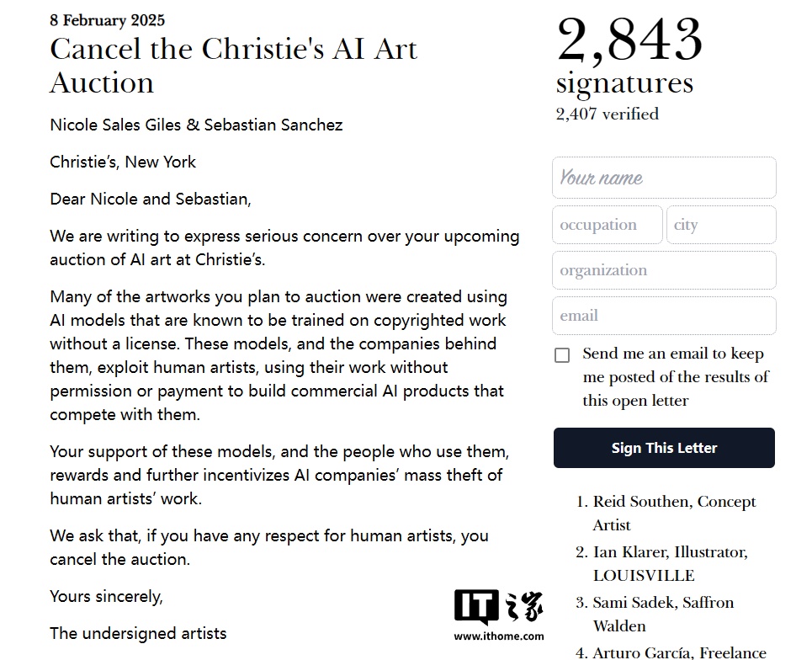This screenshot has height=660, width=812.
Task: Click the Sign This Letter button
Action: pos(664,448)
